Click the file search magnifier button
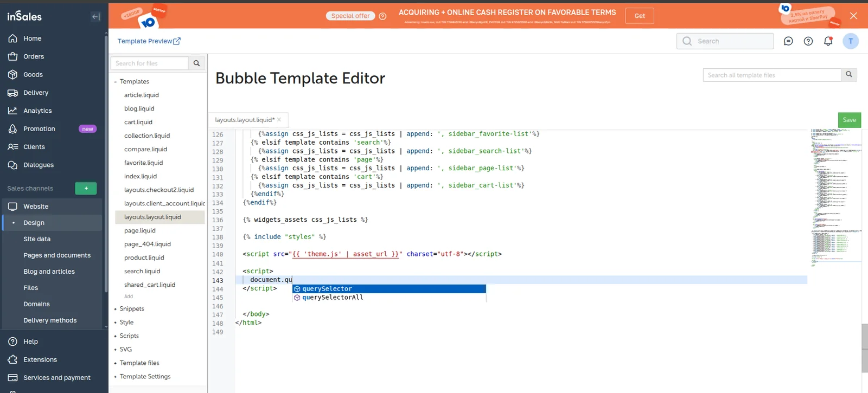 197,63
